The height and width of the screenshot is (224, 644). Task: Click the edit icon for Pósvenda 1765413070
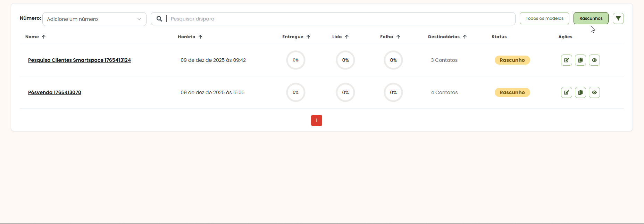click(x=566, y=92)
